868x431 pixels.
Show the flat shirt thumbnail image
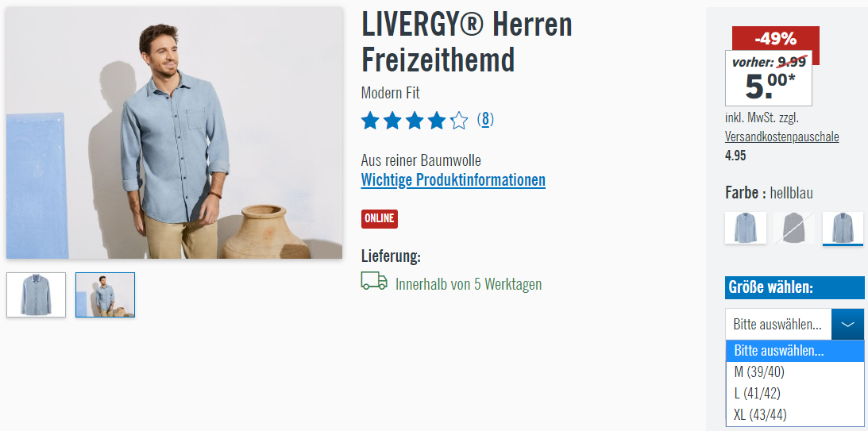(x=36, y=295)
